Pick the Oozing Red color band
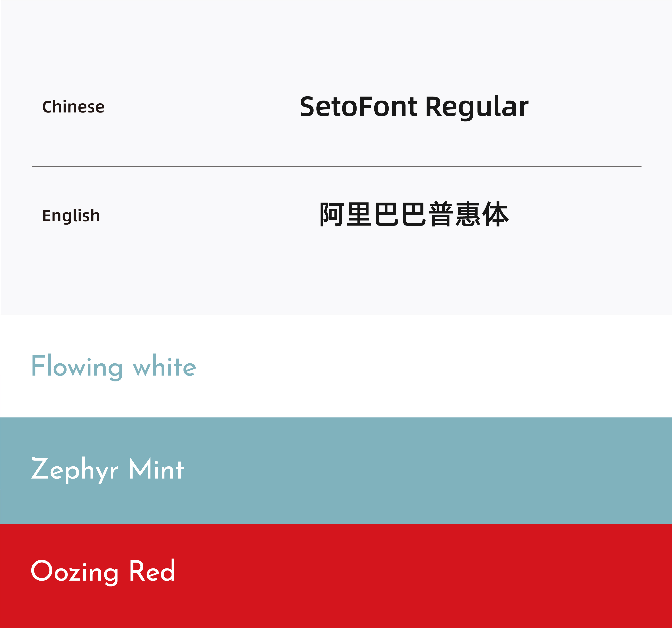This screenshot has width=672, height=628. tap(406, 575)
